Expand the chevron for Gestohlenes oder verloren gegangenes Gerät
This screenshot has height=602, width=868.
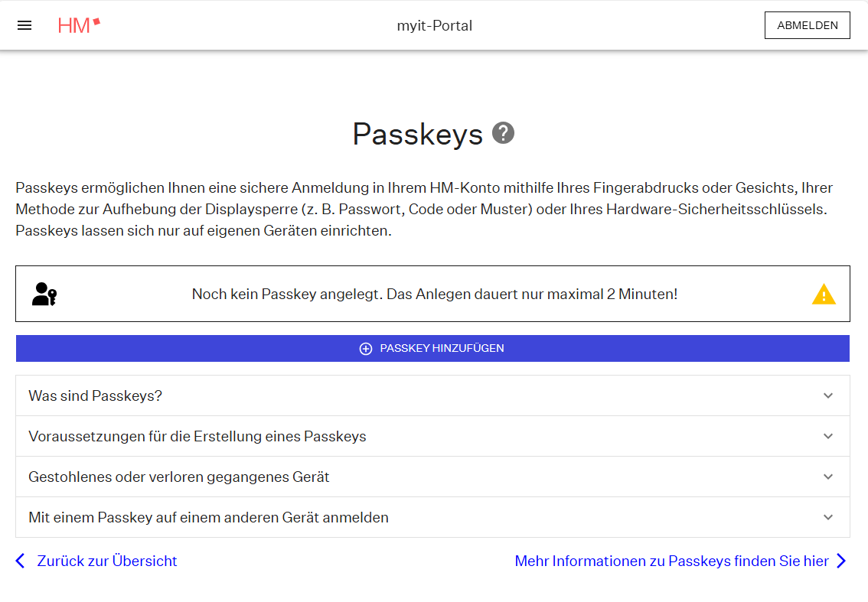coord(827,477)
